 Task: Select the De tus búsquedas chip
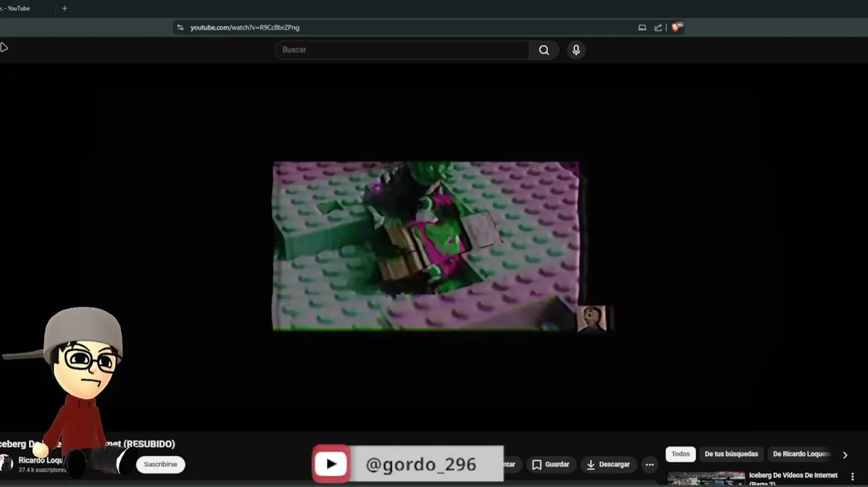tap(731, 454)
